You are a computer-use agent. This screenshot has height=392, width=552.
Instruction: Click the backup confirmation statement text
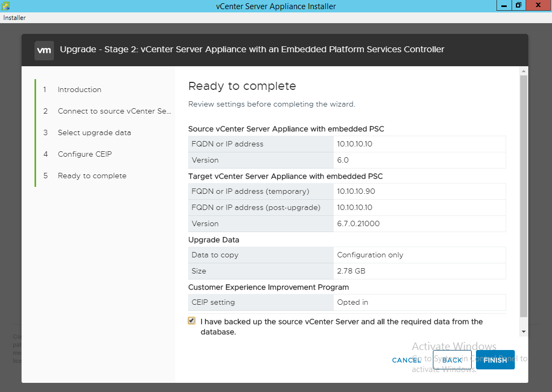tap(341, 327)
